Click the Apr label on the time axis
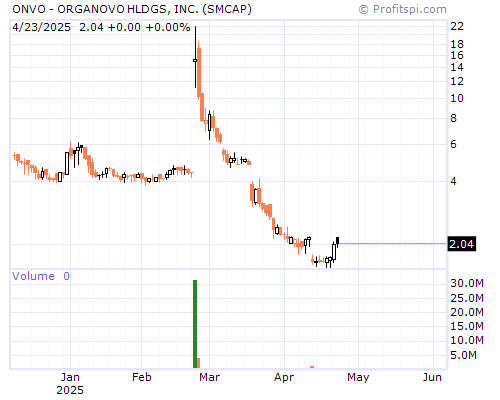This screenshot has width=500, height=400. (x=284, y=377)
